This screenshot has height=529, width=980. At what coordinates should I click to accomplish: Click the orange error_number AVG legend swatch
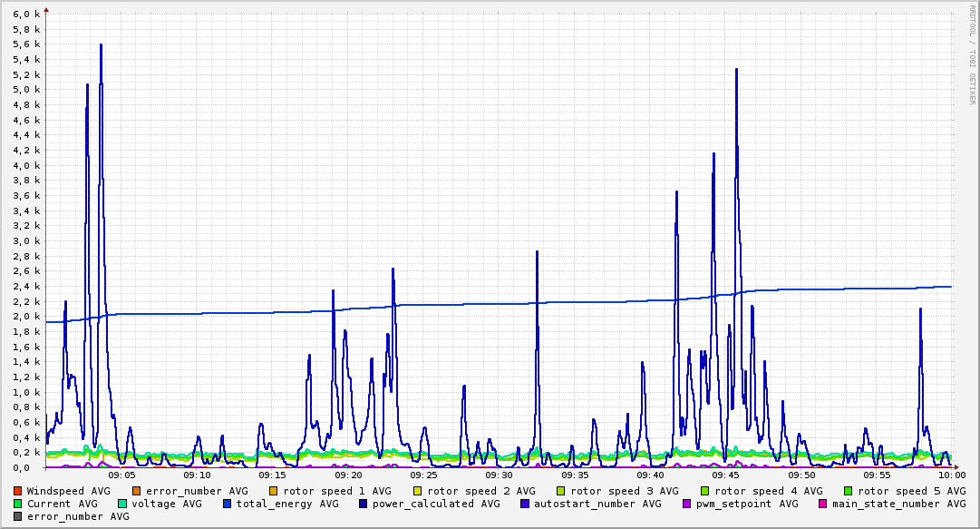(x=136, y=492)
